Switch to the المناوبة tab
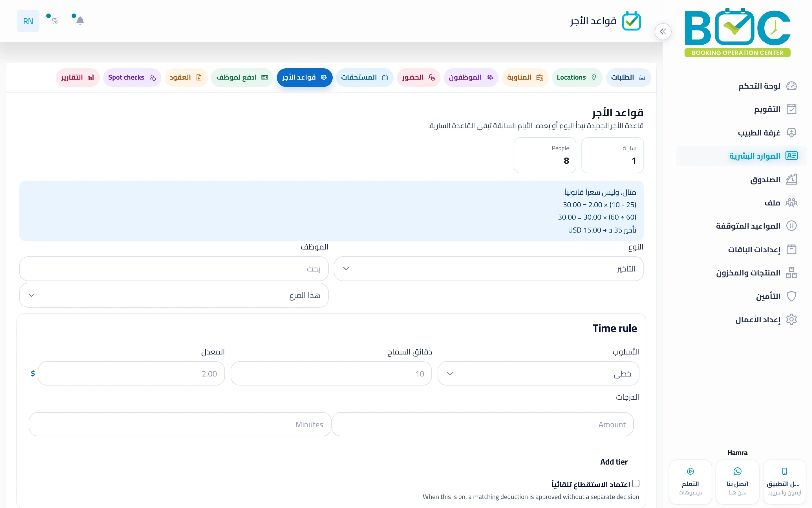The width and height of the screenshot is (812, 508). (x=525, y=78)
